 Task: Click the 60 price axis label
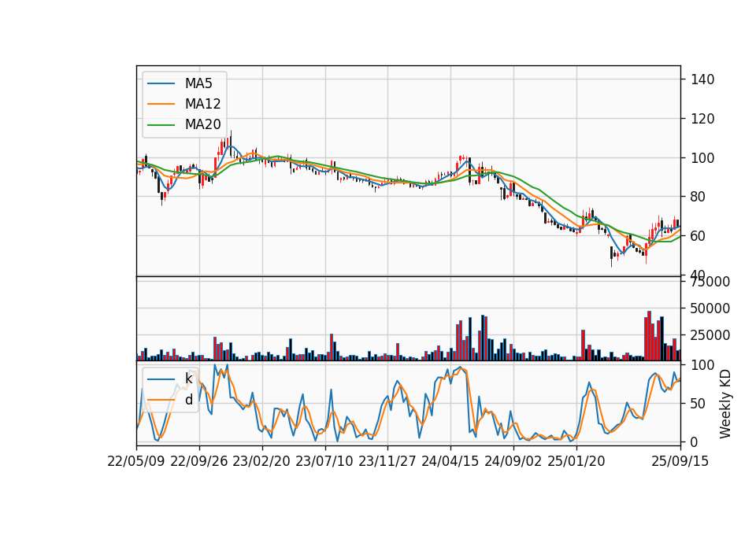click(699, 236)
